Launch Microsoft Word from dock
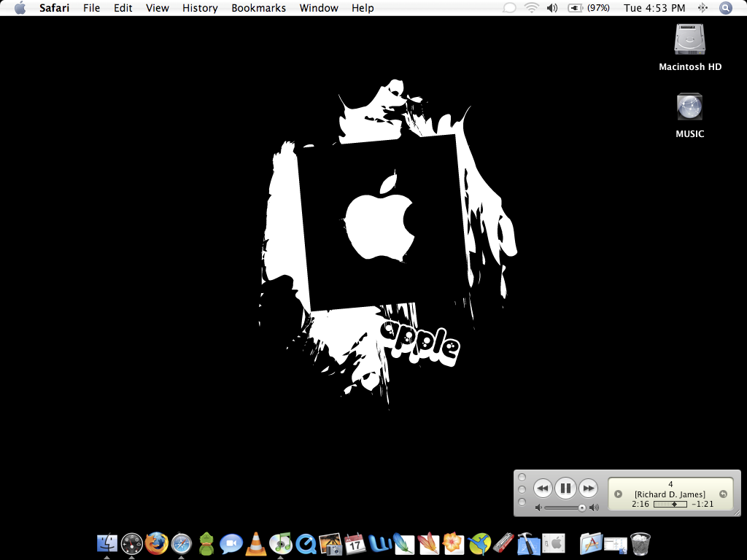747x560 pixels. 379,543
